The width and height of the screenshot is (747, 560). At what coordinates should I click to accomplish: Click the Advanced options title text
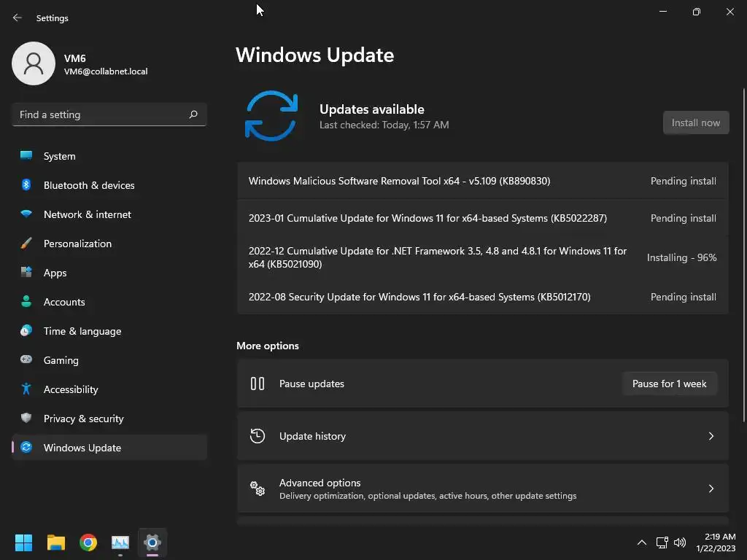click(x=320, y=483)
